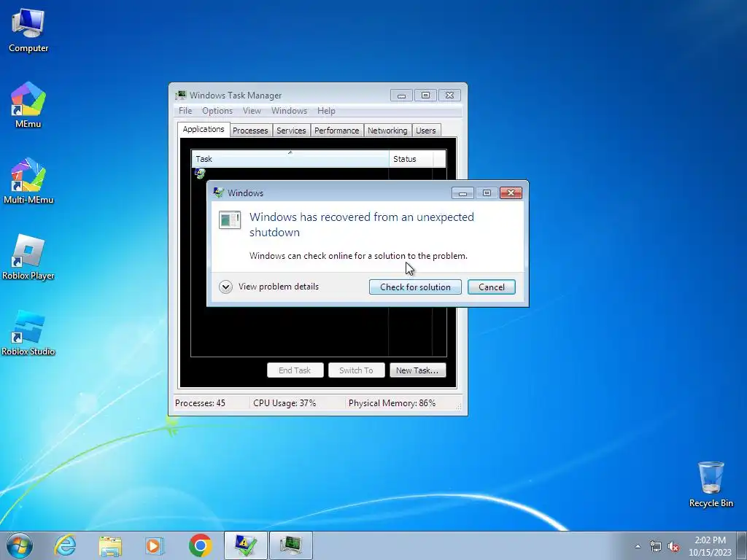
Task: Launch MEmu from the desktop
Action: [x=28, y=106]
